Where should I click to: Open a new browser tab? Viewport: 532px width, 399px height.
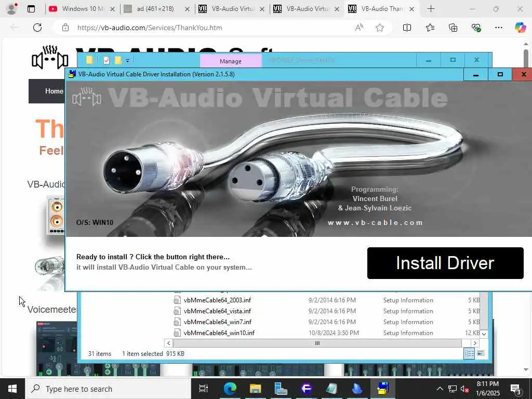pyautogui.click(x=431, y=9)
